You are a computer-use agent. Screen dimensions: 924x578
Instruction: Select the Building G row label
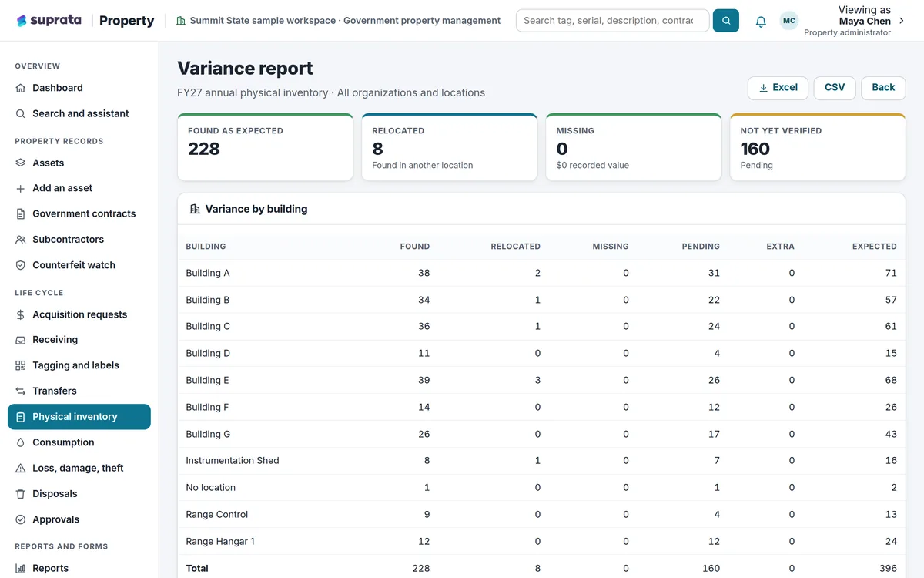208,434
